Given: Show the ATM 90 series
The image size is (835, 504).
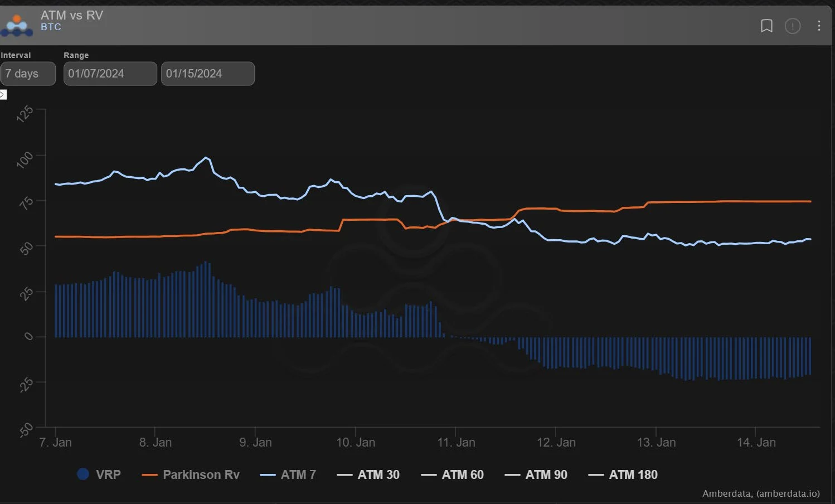Looking at the screenshot, I should click(536, 474).
